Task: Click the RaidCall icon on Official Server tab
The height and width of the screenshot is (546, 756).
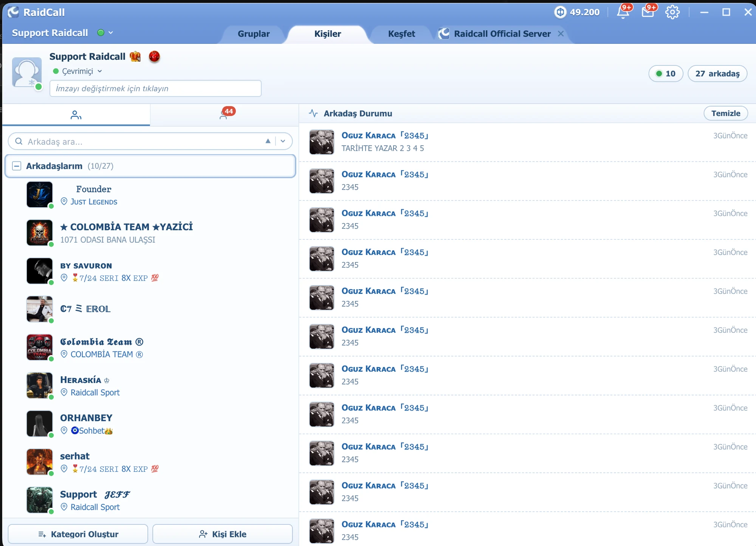Action: 444,34
